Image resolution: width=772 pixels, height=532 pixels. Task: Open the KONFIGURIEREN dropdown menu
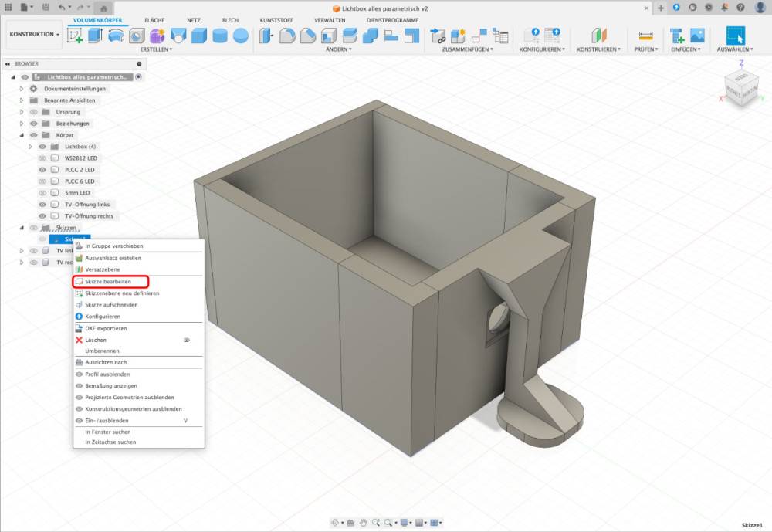(542, 49)
